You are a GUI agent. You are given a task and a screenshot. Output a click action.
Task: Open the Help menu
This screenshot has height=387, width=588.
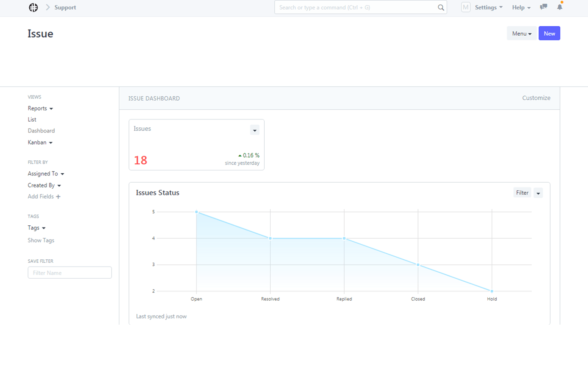click(x=521, y=7)
